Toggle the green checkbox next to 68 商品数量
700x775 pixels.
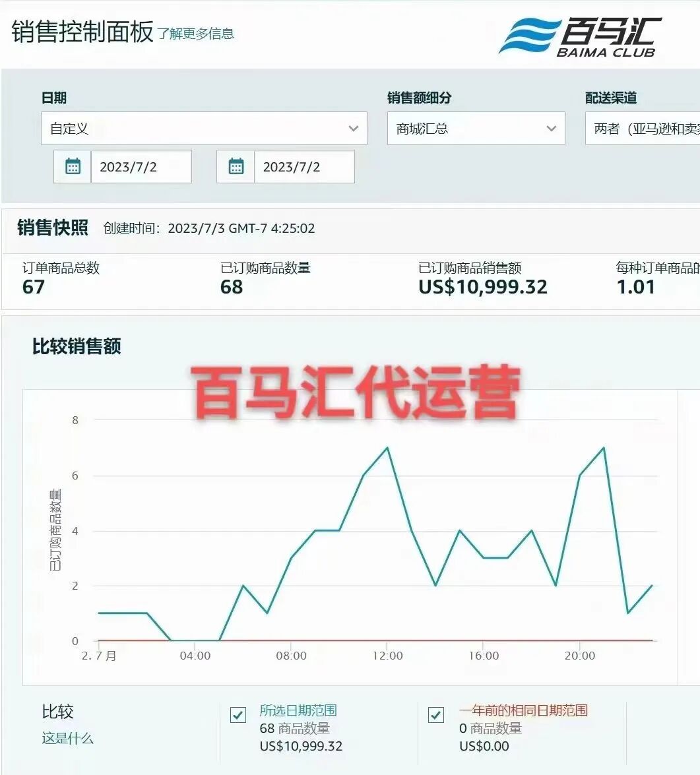point(238,715)
